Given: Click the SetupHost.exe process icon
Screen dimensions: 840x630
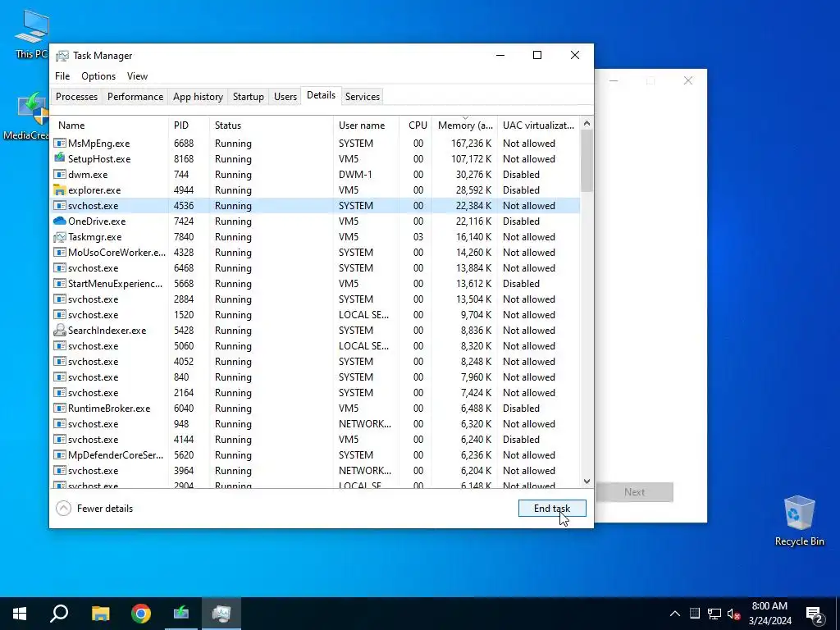Looking at the screenshot, I should tap(59, 158).
